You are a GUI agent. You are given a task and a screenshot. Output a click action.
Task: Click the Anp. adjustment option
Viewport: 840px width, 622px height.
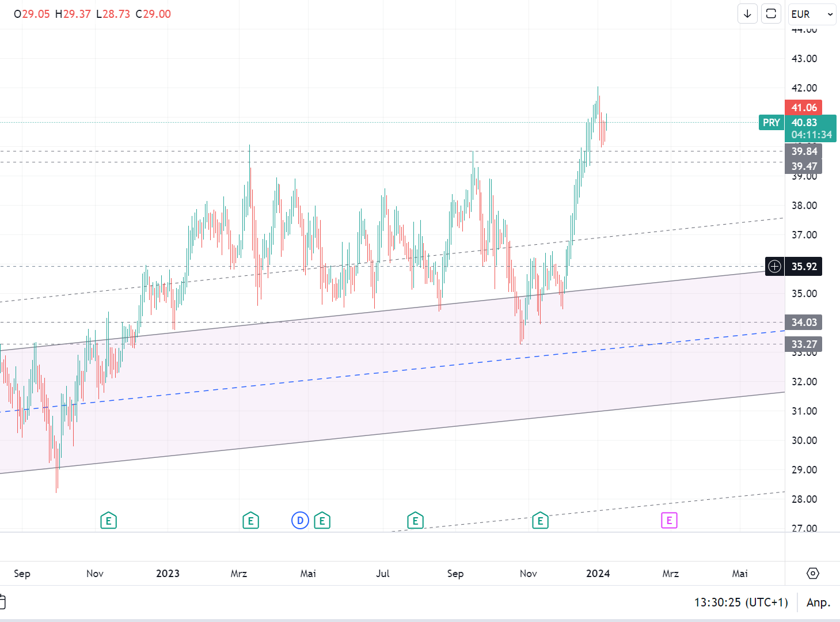819,602
